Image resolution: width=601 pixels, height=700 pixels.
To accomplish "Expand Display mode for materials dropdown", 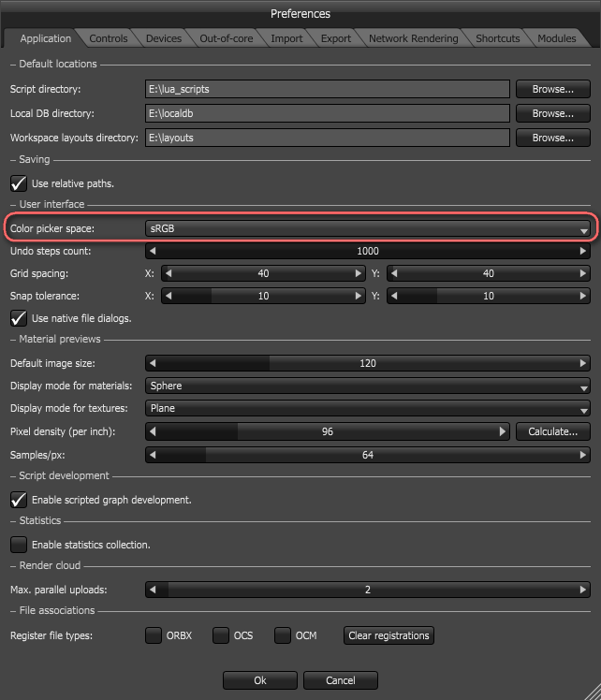I will (368, 386).
